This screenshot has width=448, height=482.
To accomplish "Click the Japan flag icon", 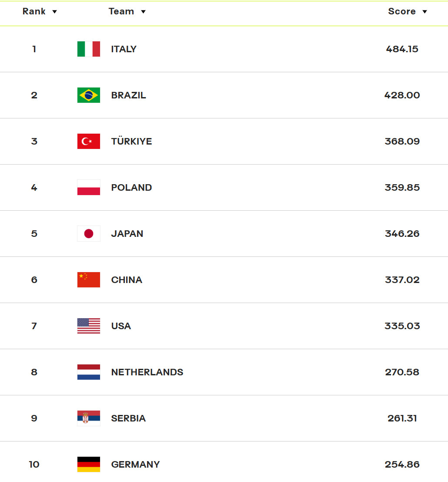I will click(x=89, y=234).
